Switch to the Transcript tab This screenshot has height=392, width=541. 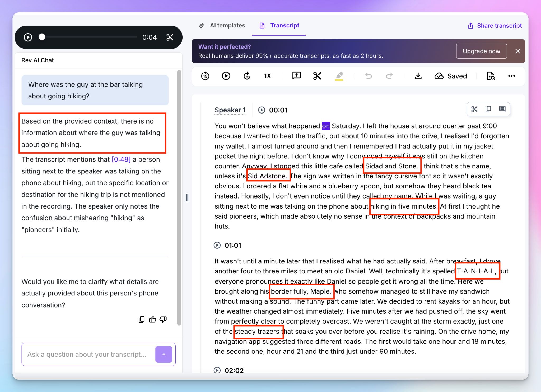(x=279, y=26)
